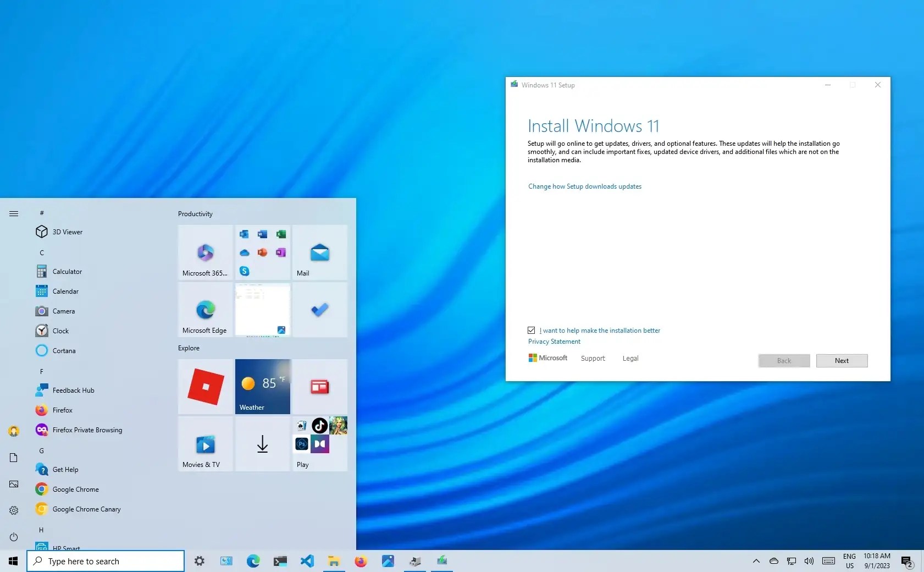This screenshot has width=924, height=572.
Task: Open the Weather tile showing 85 degrees
Action: [x=262, y=387]
